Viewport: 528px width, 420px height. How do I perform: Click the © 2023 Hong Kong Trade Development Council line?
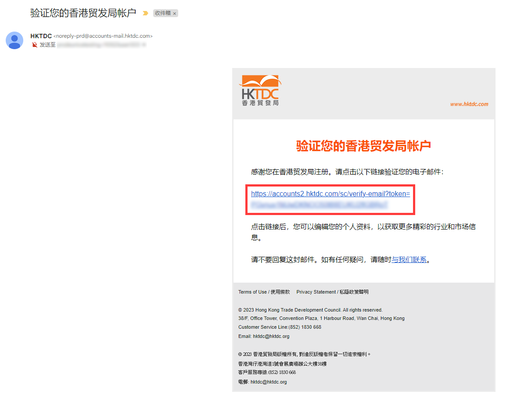tap(310, 310)
